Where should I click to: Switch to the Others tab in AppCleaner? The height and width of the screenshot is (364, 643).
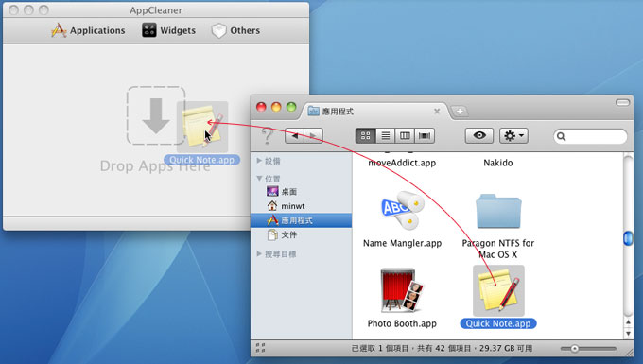[235, 30]
